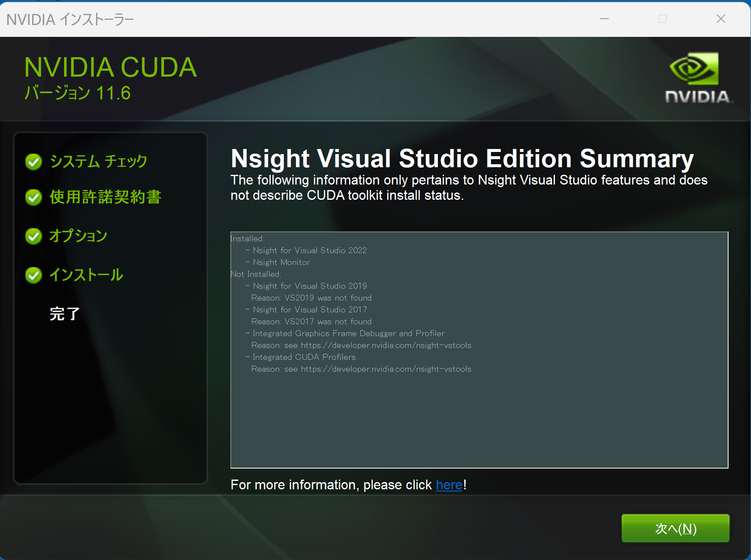Select the 使用許諾契約書 step label
The image size is (751, 560).
pyautogui.click(x=105, y=197)
